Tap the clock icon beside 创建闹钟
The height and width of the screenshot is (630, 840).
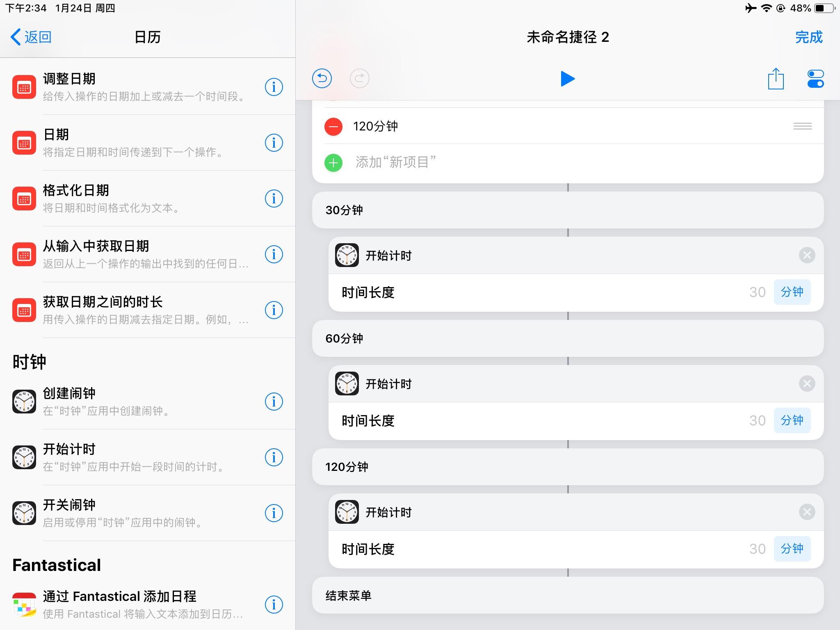[24, 402]
